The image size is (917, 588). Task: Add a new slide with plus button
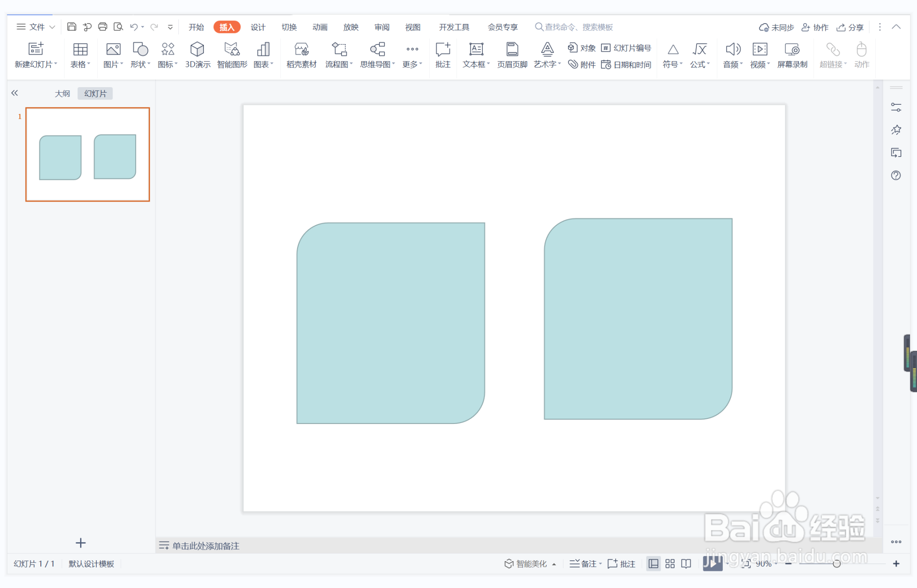[81, 543]
